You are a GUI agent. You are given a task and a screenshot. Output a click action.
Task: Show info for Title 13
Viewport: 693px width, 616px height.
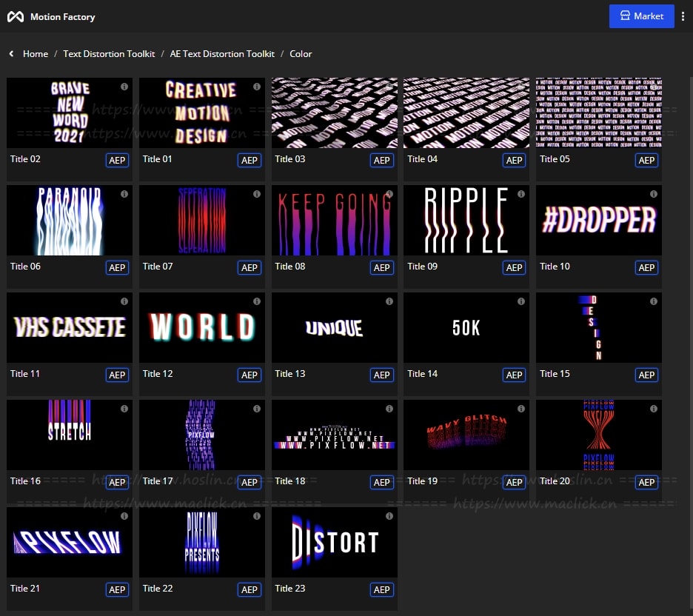pyautogui.click(x=389, y=301)
